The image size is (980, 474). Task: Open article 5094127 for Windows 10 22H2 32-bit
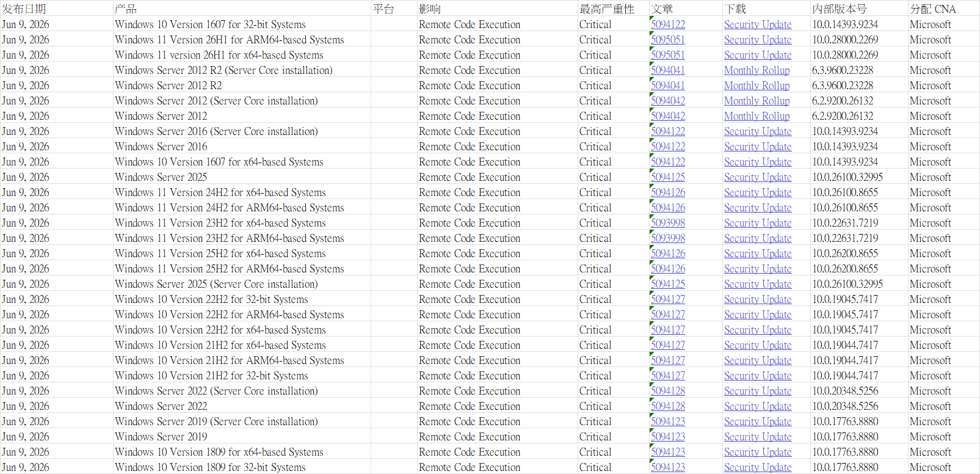(x=668, y=299)
